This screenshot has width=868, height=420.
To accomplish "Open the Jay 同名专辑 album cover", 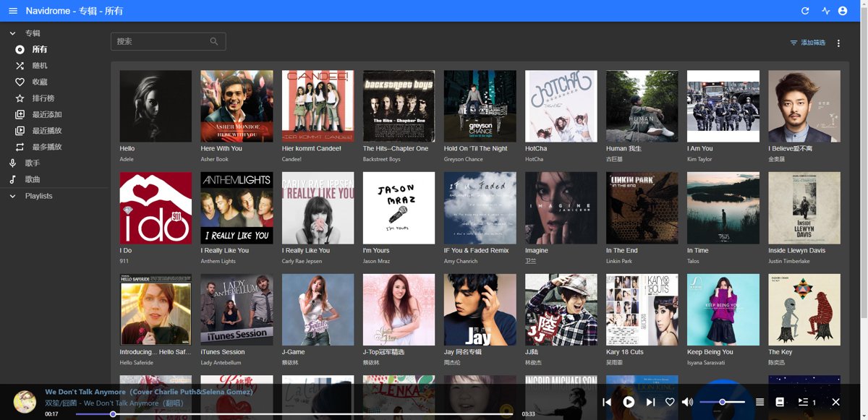I will tap(480, 310).
